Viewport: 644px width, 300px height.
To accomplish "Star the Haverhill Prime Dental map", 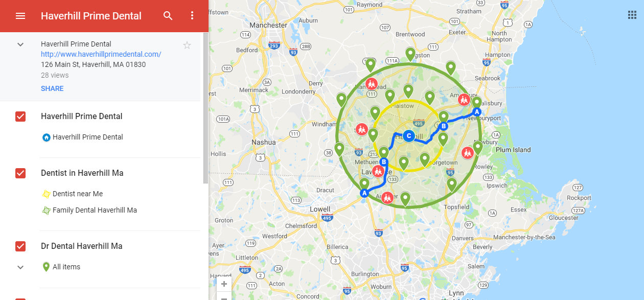I will coord(187,45).
